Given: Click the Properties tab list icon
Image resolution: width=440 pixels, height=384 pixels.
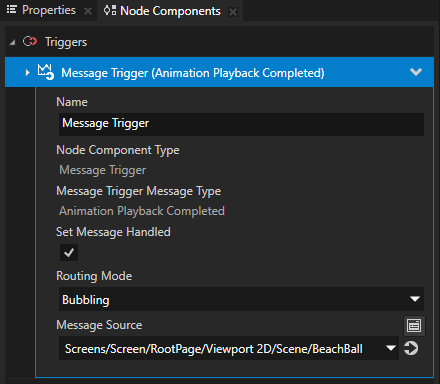Looking at the screenshot, I should [12, 10].
